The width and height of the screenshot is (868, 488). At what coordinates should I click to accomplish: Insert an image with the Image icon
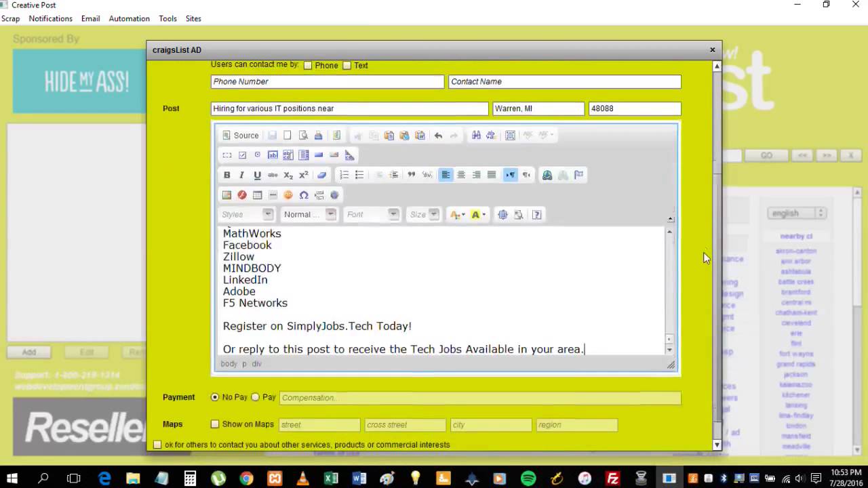coord(227,195)
